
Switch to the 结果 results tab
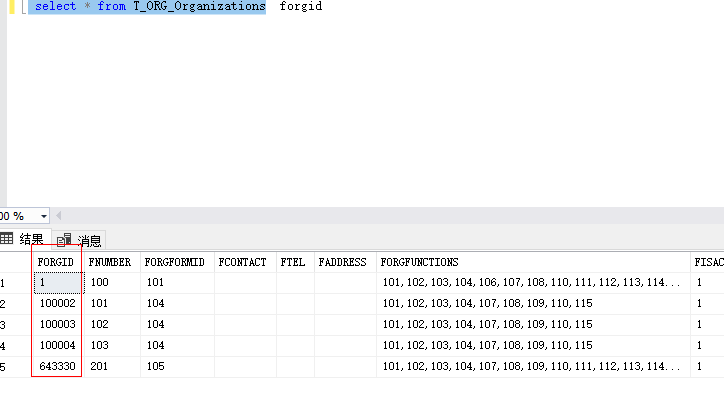25,239
